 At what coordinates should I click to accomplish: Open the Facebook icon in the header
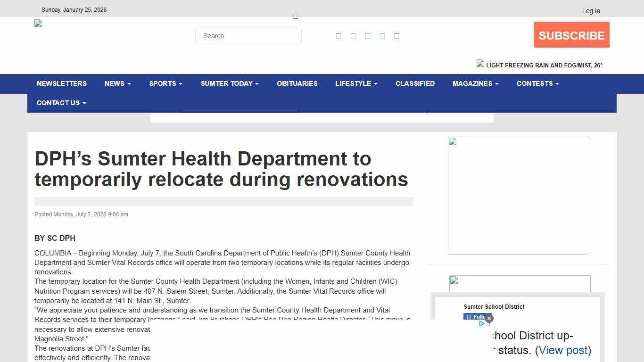coord(339,35)
